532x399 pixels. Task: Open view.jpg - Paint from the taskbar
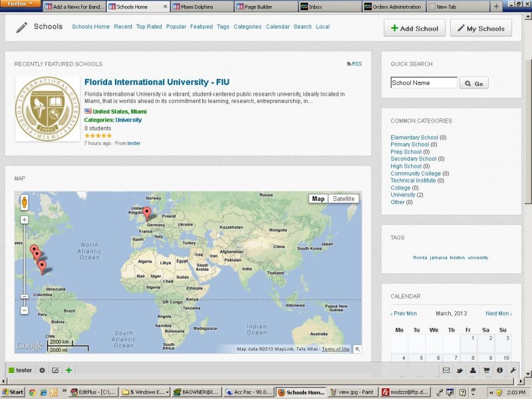352,392
